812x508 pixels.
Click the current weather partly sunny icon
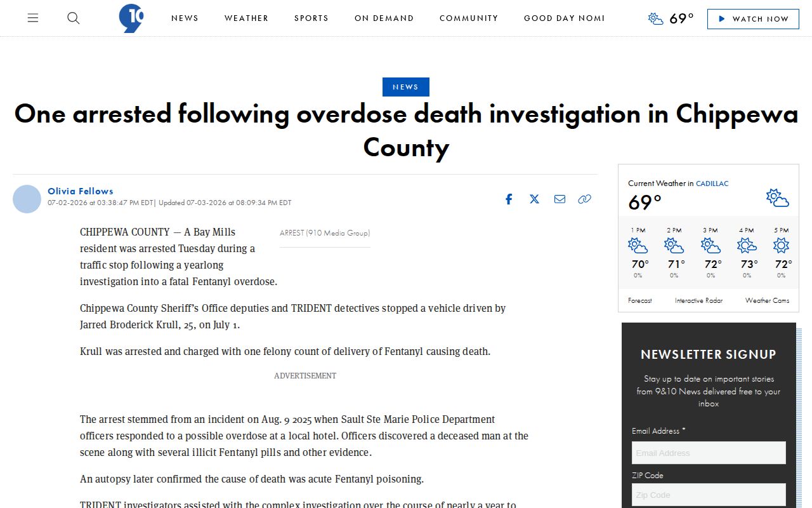[x=777, y=198]
